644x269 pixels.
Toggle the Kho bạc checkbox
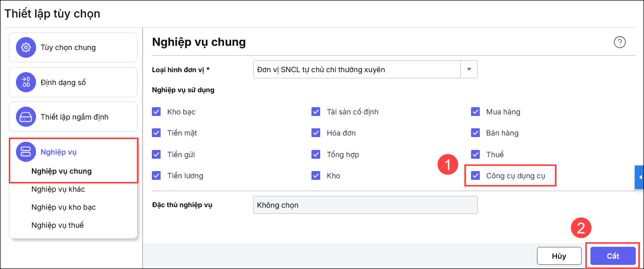pyautogui.click(x=156, y=112)
